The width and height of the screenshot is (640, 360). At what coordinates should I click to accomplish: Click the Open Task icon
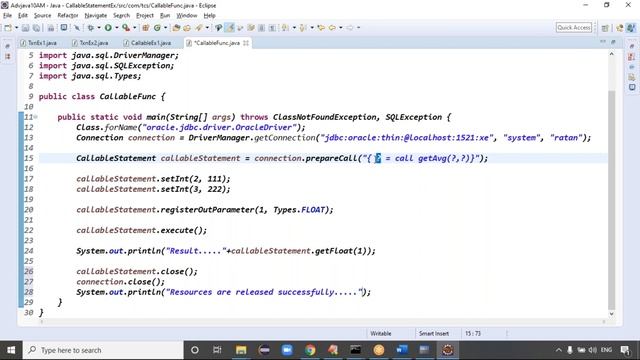coord(187,28)
